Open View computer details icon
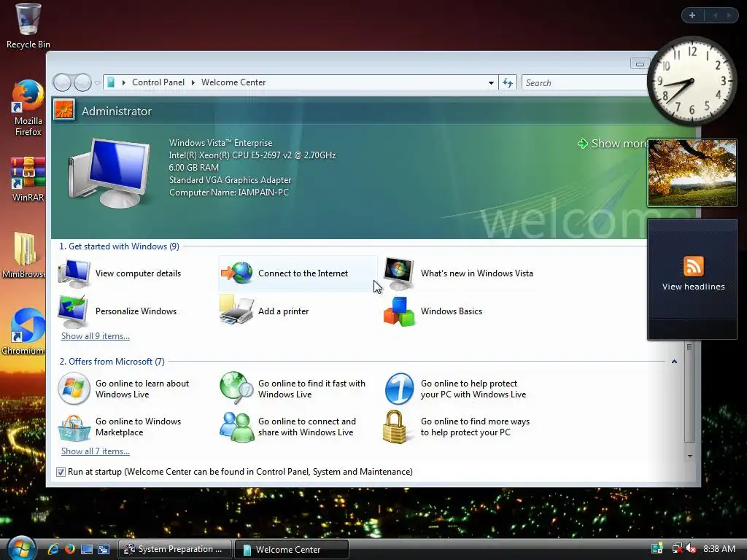 74,273
